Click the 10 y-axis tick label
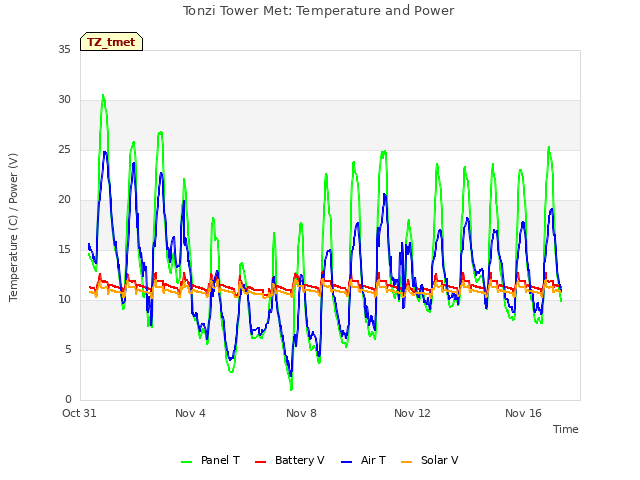The image size is (640, 480). [x=64, y=300]
